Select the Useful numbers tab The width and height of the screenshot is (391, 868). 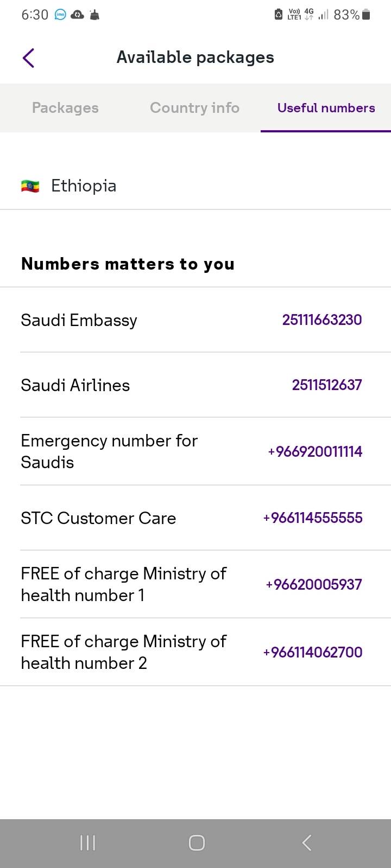(326, 108)
